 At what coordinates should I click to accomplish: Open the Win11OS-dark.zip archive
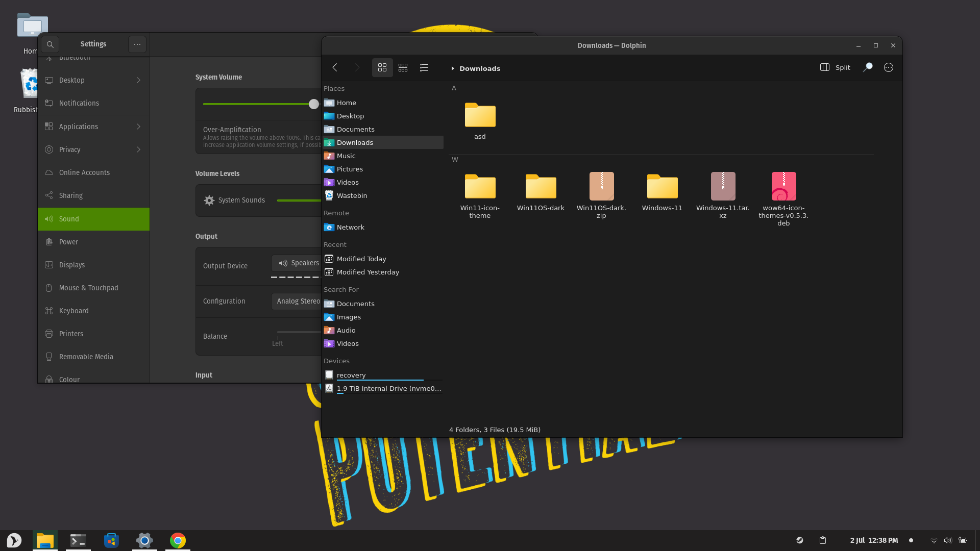(x=601, y=187)
